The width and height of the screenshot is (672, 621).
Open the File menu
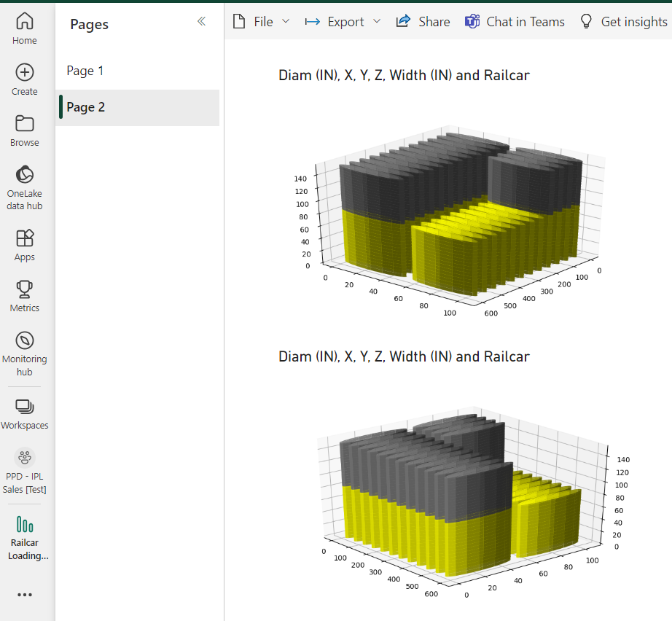[x=262, y=21]
